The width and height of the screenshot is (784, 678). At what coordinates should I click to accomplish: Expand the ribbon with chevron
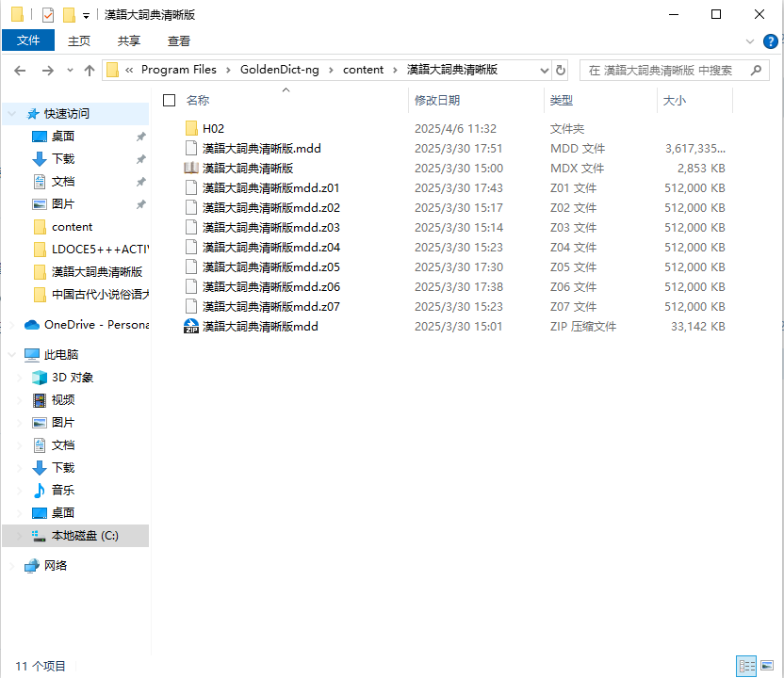pyautogui.click(x=749, y=41)
